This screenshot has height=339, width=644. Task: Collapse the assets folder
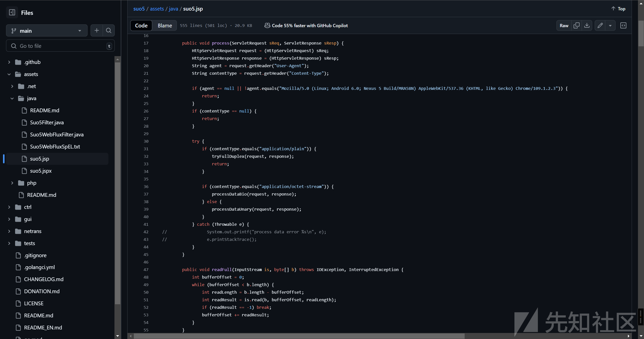pos(9,74)
